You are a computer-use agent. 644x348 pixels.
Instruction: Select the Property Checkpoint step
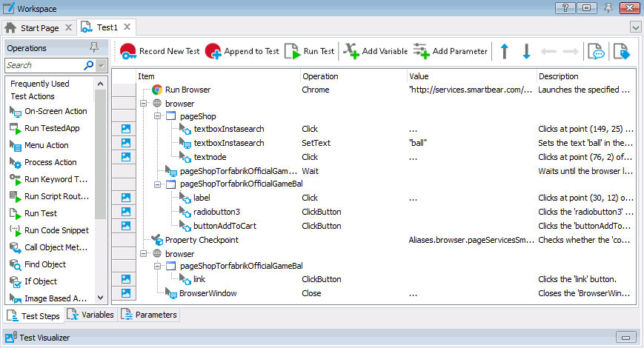(x=202, y=240)
